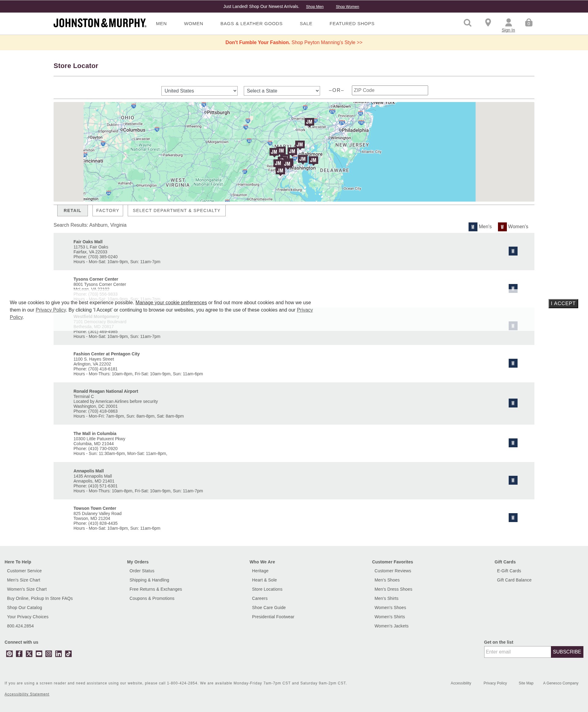This screenshot has height=712, width=588.
Task: Open the Gift Card Balance footer link
Action: pos(514,580)
